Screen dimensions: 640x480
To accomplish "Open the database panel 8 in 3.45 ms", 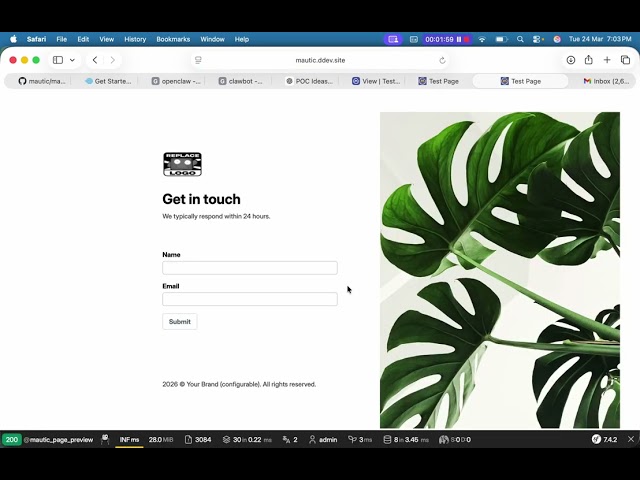I will point(406,440).
